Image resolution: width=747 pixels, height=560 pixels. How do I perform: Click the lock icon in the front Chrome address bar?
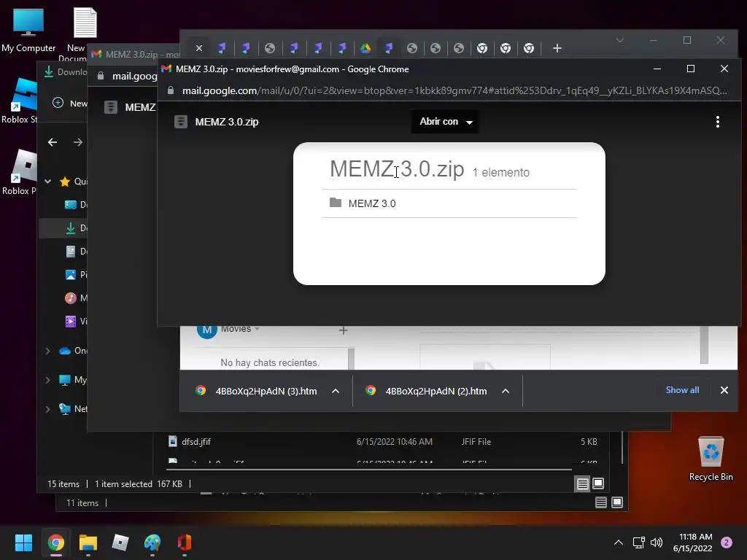coord(171,90)
